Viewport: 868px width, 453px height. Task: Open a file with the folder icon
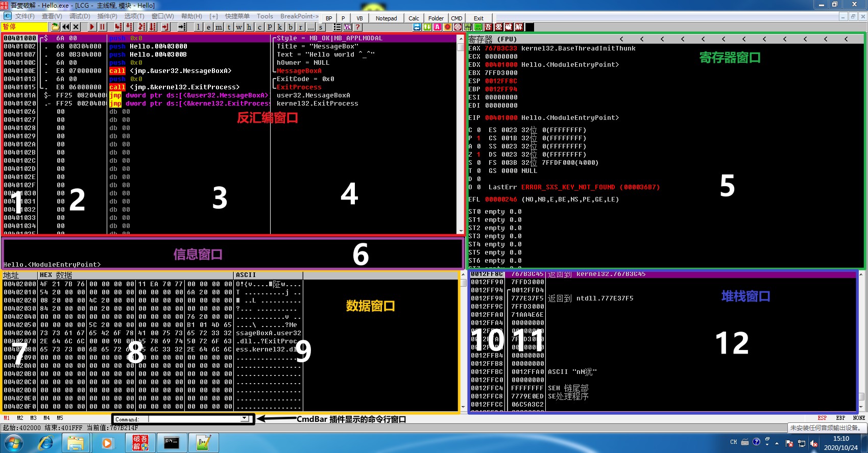pyautogui.click(x=55, y=27)
